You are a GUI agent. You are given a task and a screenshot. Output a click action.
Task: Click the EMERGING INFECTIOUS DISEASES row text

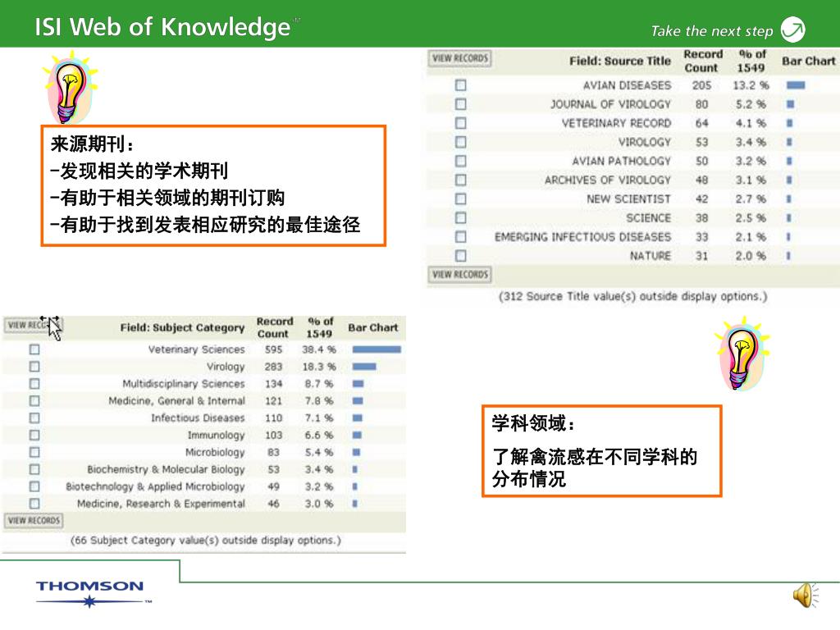tap(583, 237)
